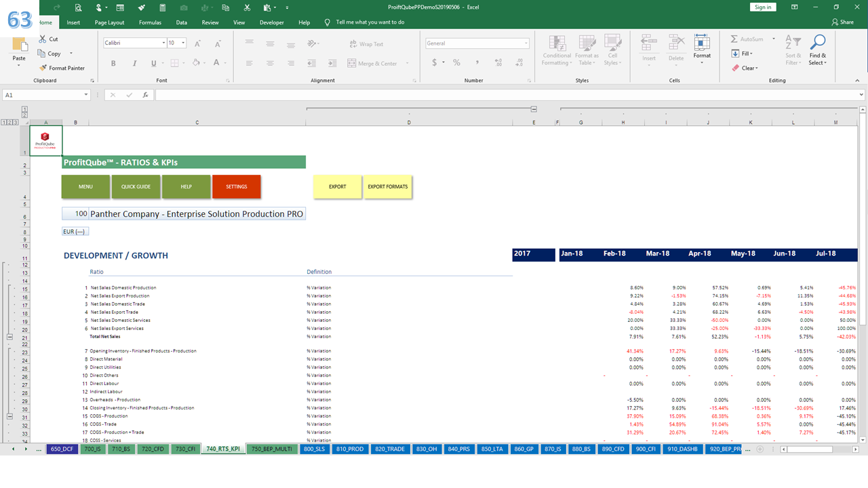The image size is (868, 488).
Task: Click the 'Direct Material' row label
Action: click(106, 359)
